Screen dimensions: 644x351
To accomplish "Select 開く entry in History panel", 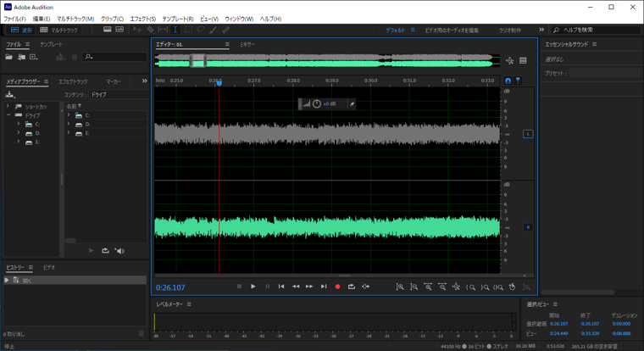I will (x=75, y=281).
